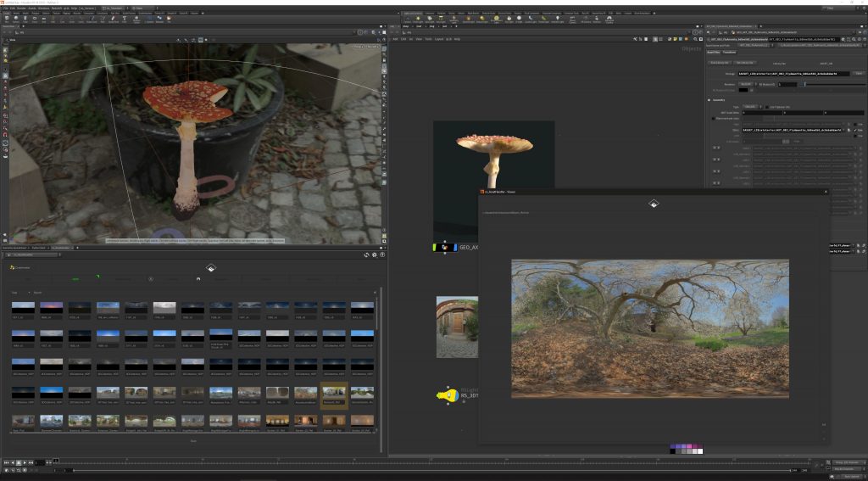This screenshot has width=868, height=481.
Task: Switch to the Transform parameter tab
Action: click(729, 51)
